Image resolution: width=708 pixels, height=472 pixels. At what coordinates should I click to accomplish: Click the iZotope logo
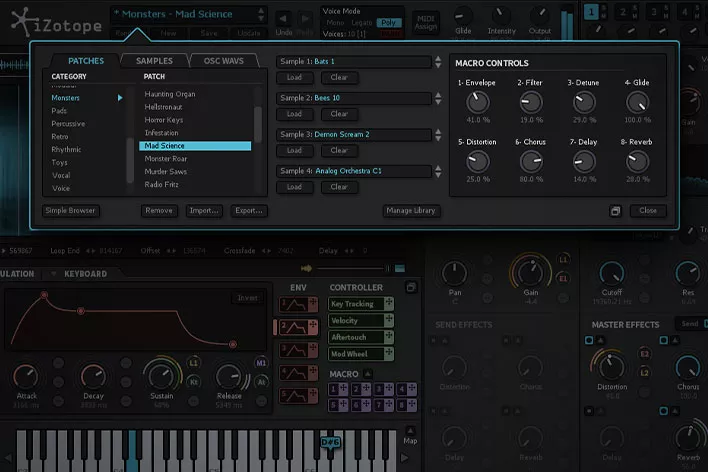[55, 20]
